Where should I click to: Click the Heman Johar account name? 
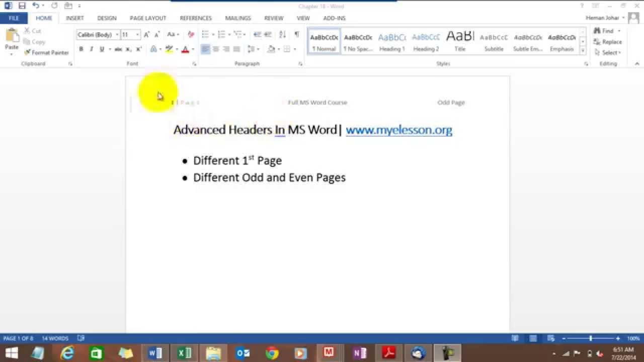pyautogui.click(x=602, y=18)
